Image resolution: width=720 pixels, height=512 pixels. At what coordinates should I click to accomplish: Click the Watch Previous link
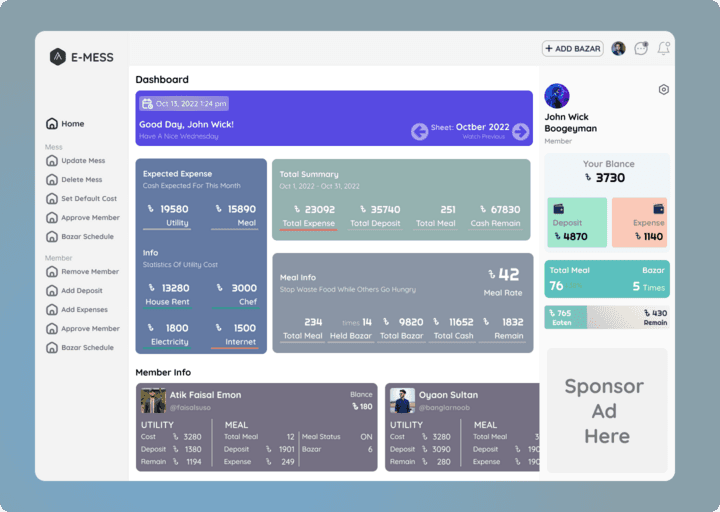485,137
